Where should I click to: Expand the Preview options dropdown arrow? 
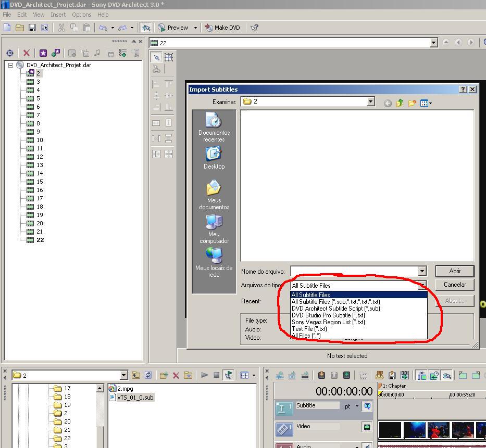[x=195, y=28]
